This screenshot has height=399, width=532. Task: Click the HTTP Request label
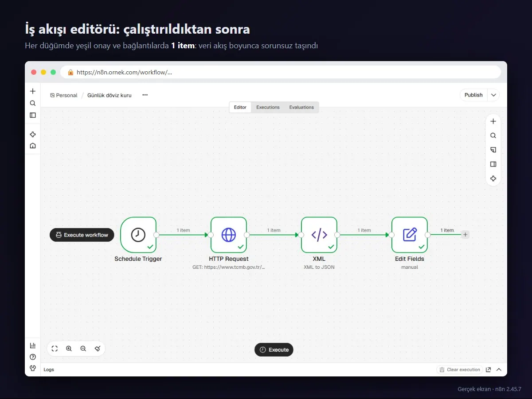[x=229, y=259]
